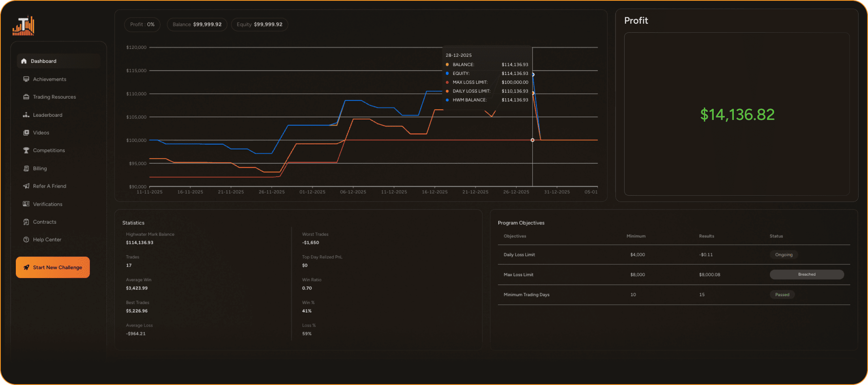
Task: Click the Top Day Relized PnL value $0
Action: coord(305,265)
